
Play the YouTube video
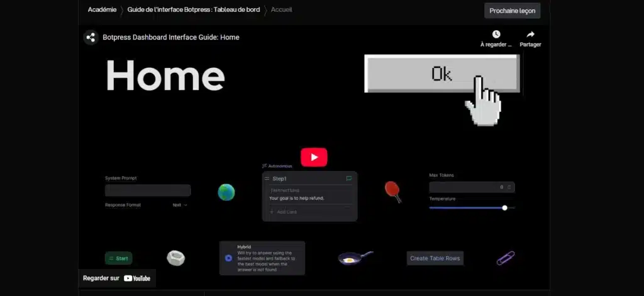click(314, 157)
